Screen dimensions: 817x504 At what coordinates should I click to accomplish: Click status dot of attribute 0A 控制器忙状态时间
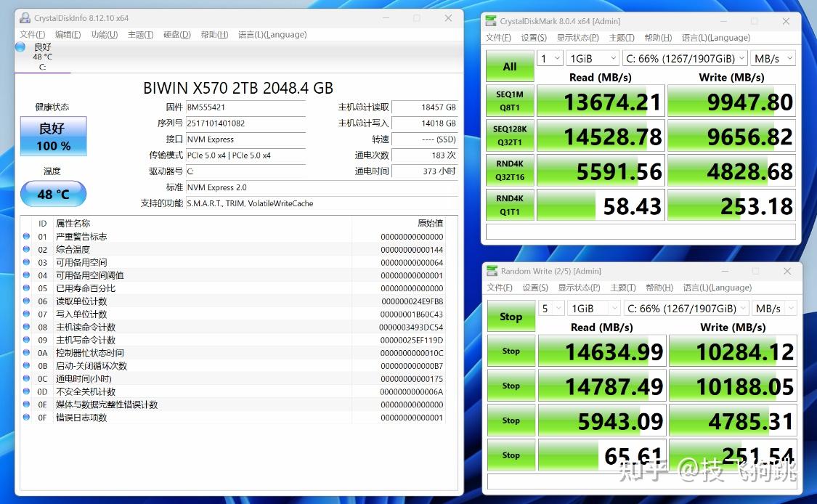coord(27,352)
